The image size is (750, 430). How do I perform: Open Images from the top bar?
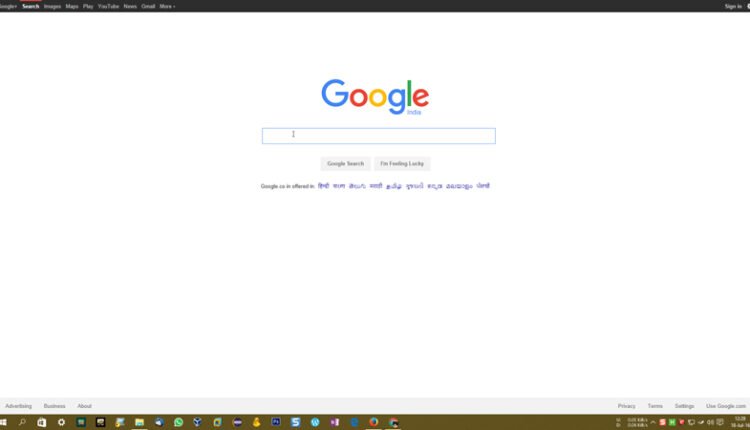[x=52, y=6]
